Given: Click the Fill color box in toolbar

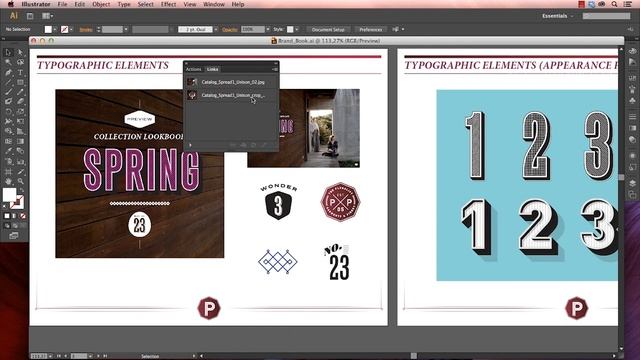Looking at the screenshot, I should 9,195.
